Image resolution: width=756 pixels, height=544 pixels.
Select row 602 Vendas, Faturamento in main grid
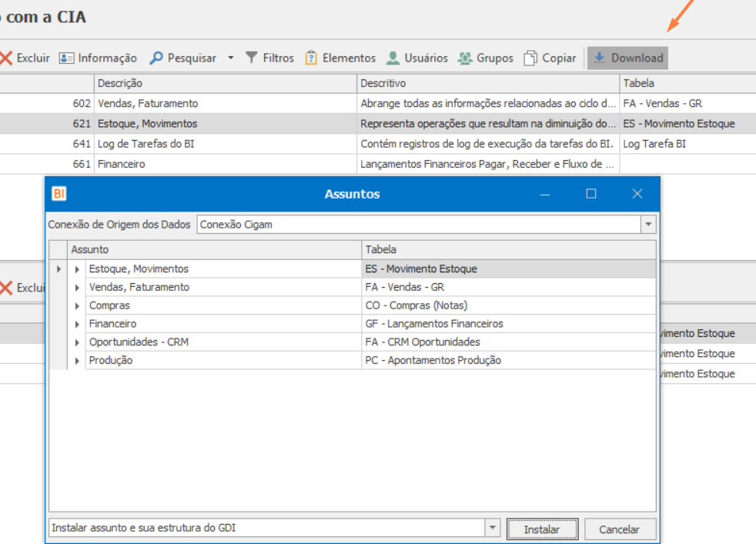pos(378,104)
